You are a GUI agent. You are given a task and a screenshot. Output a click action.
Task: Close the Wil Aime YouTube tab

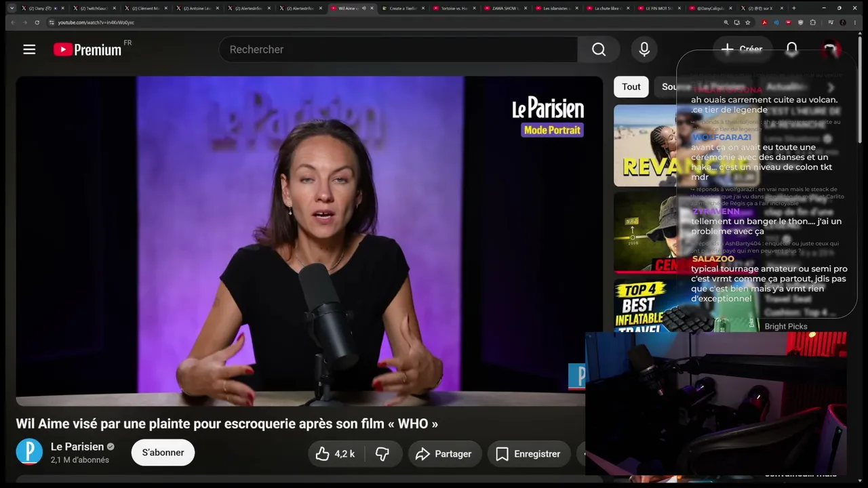coord(372,8)
